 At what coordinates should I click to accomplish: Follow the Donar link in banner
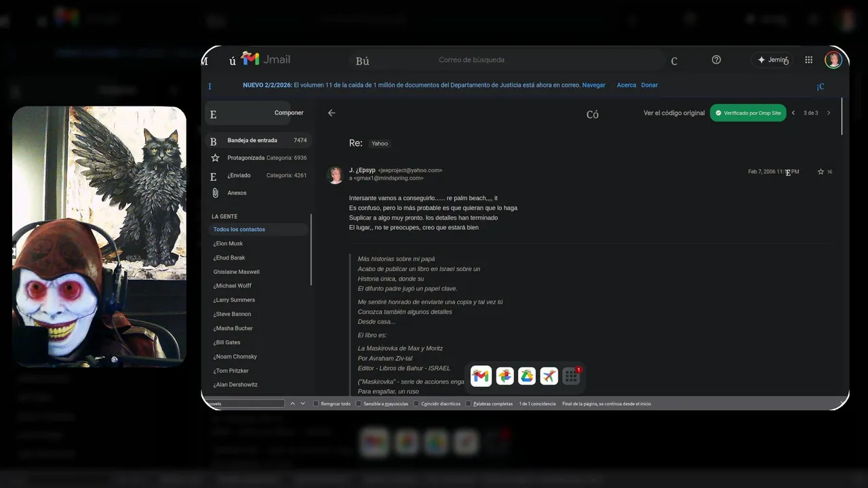pos(649,85)
